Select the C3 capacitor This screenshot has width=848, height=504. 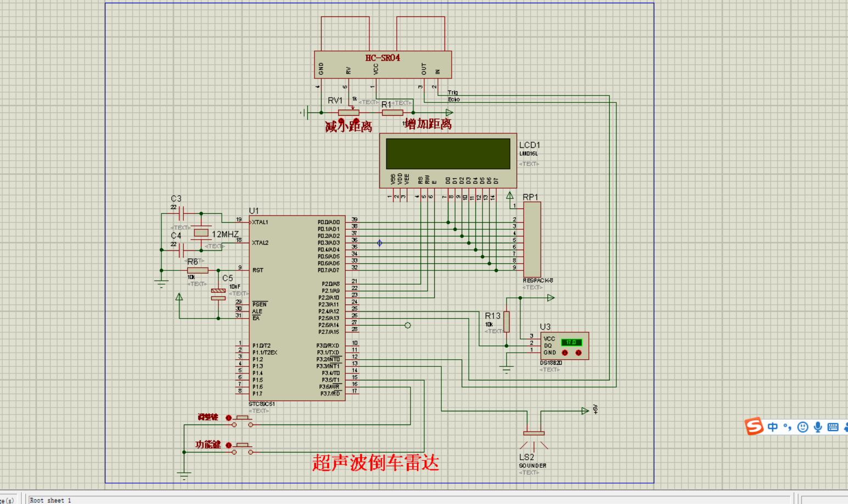pos(182,213)
